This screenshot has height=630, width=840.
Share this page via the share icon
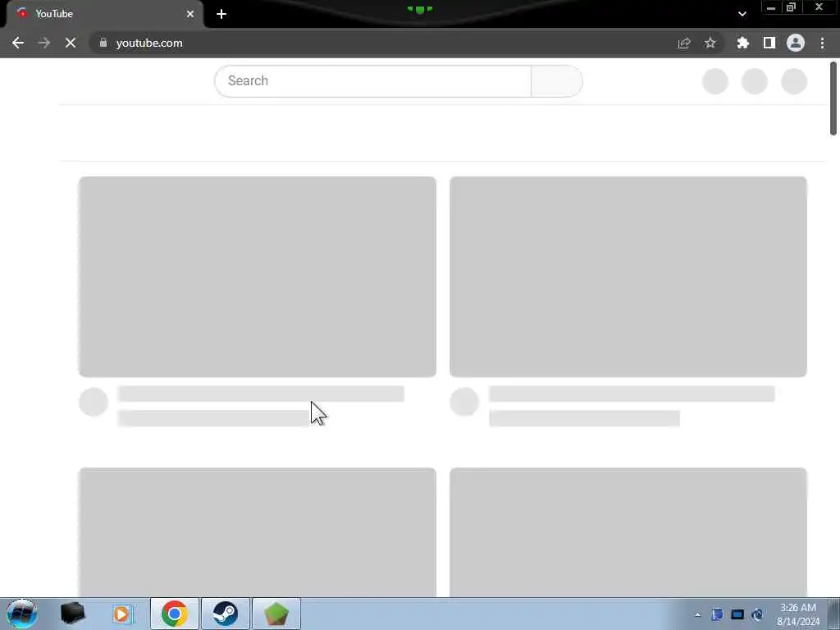pyautogui.click(x=684, y=43)
